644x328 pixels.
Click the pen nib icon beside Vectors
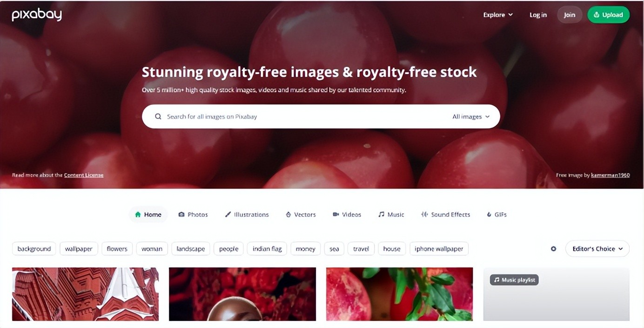click(x=288, y=214)
